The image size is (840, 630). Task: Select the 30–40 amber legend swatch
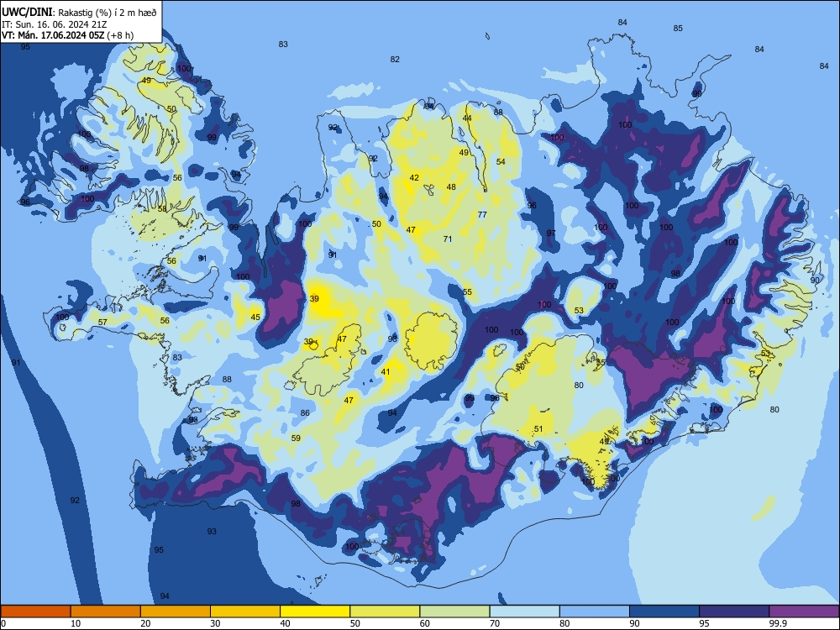click(245, 612)
